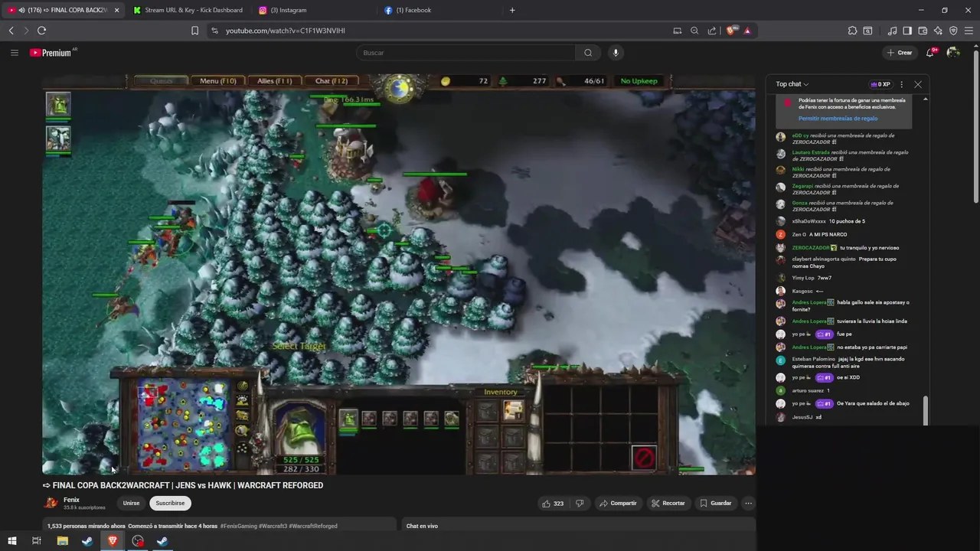
Task: Open the chat options three-dot menu
Action: click(x=901, y=84)
